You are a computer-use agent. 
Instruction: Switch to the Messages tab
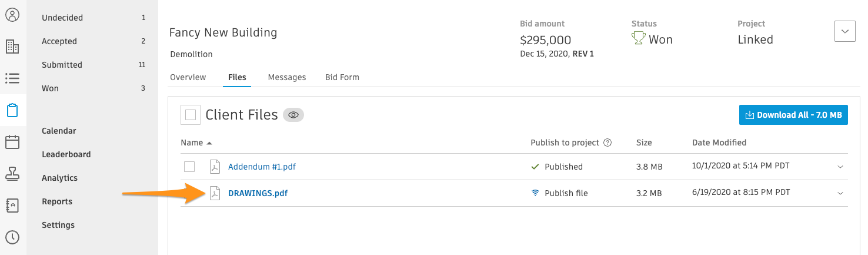click(x=287, y=77)
